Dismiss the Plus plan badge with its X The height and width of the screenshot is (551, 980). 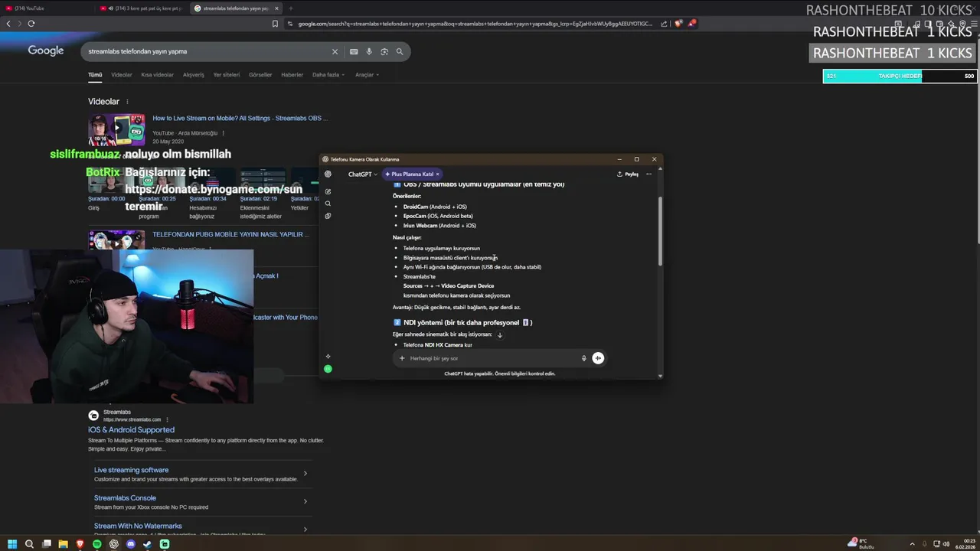438,174
